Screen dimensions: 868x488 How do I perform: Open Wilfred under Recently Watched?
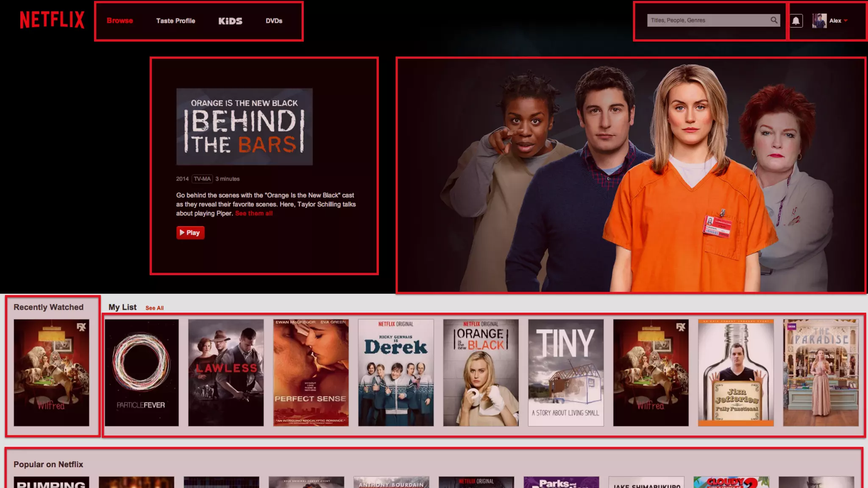[x=51, y=372]
